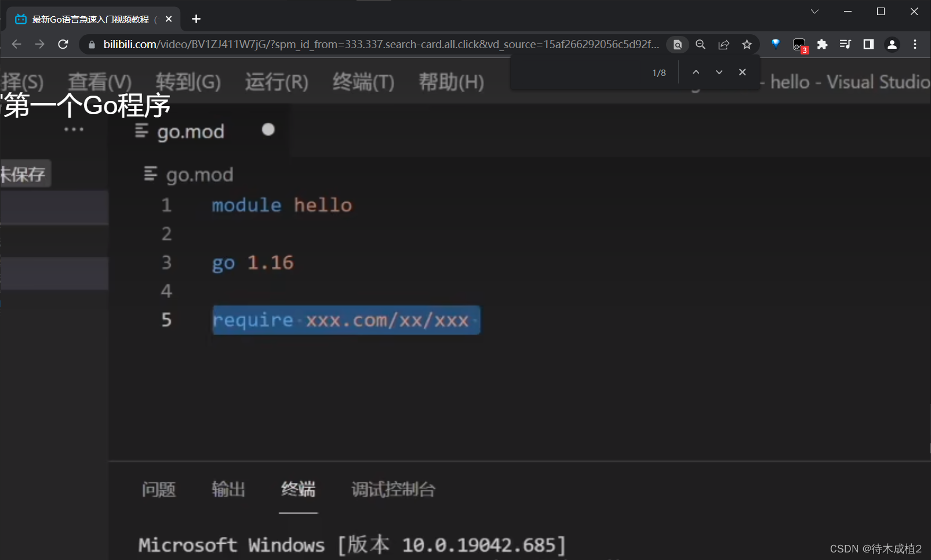931x560 pixels.
Task: Reload the bilibili page
Action: [63, 45]
